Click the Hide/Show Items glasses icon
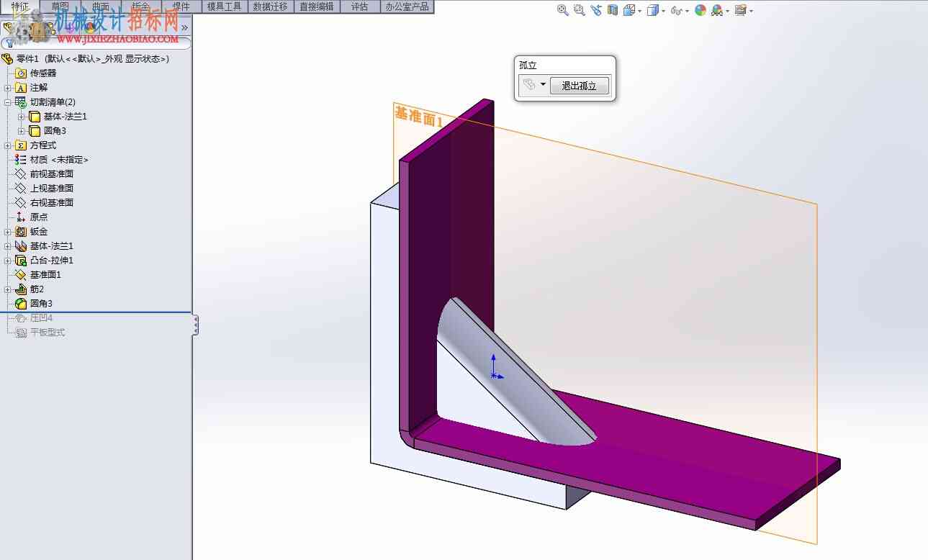This screenshot has height=560, width=928. 676,10
